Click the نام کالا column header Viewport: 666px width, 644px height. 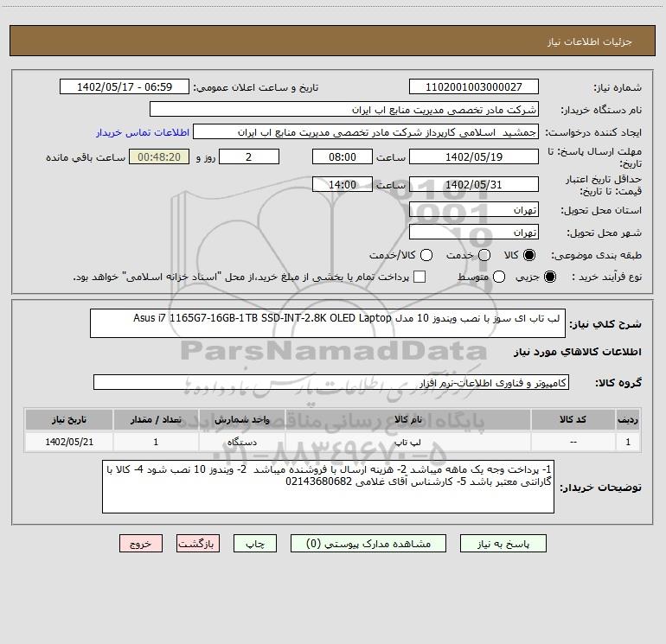click(x=407, y=419)
